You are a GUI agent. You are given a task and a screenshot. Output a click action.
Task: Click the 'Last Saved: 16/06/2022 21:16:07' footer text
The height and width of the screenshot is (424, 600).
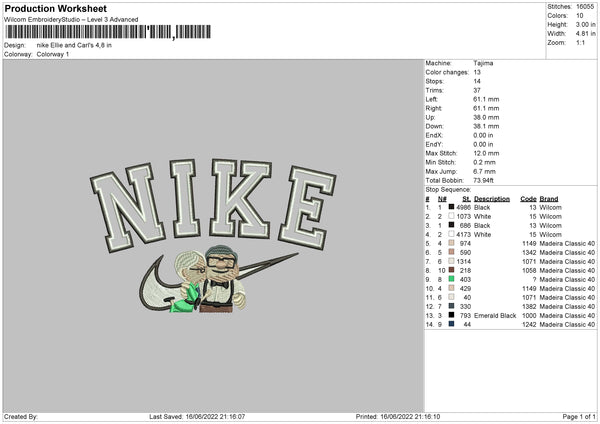point(197,416)
